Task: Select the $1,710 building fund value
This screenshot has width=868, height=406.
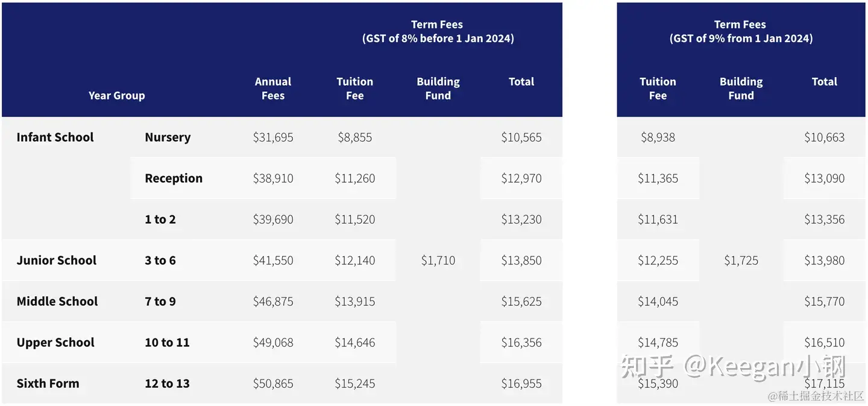Action: (x=438, y=260)
